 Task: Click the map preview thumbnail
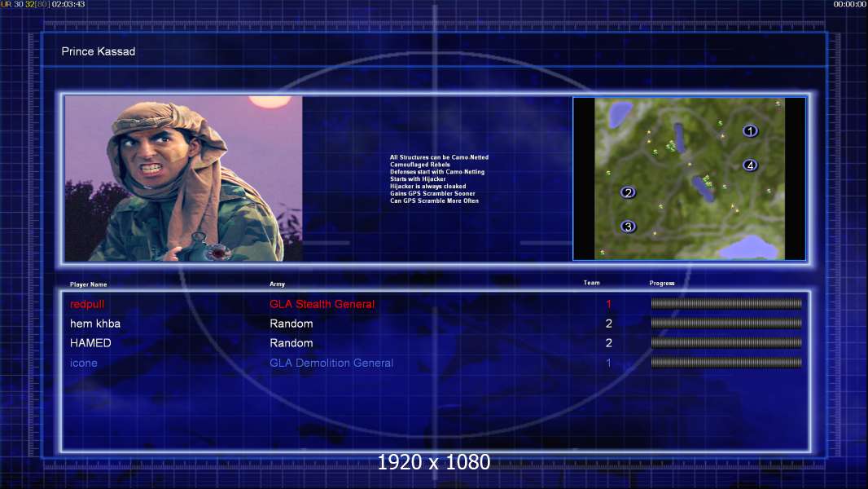click(689, 178)
